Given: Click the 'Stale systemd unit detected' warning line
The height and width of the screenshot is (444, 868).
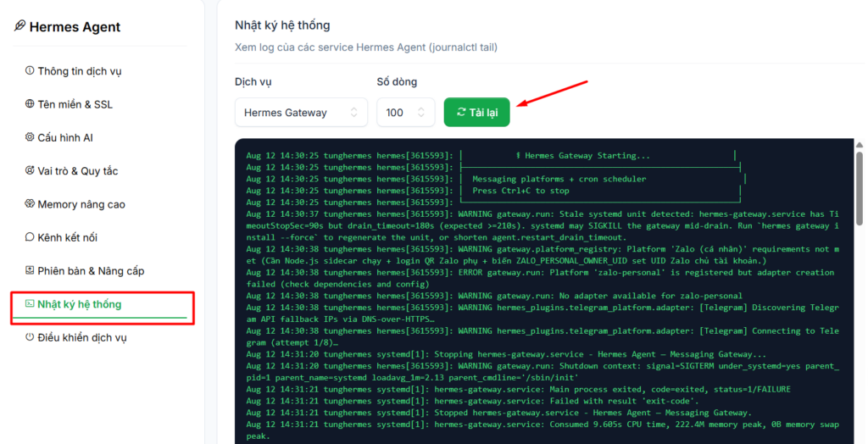Looking at the screenshot, I should pyautogui.click(x=542, y=225).
